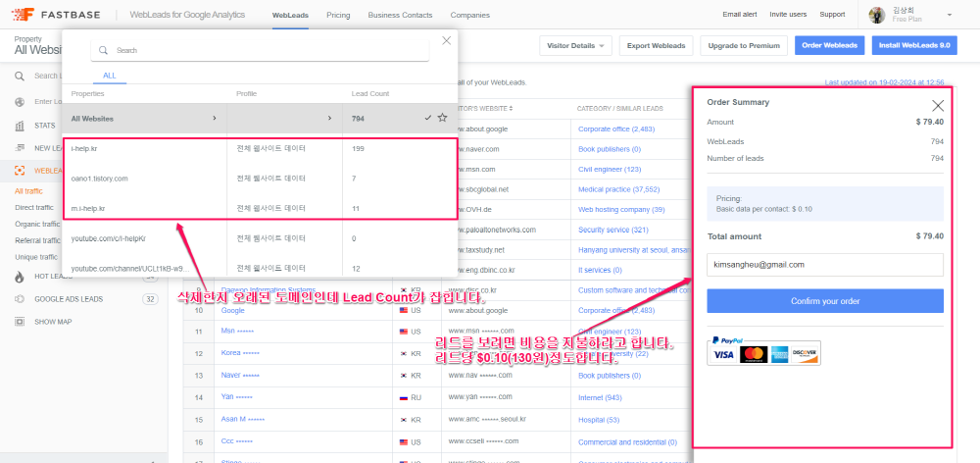Click the property popup search field
The height and width of the screenshot is (463, 980).
point(260,50)
